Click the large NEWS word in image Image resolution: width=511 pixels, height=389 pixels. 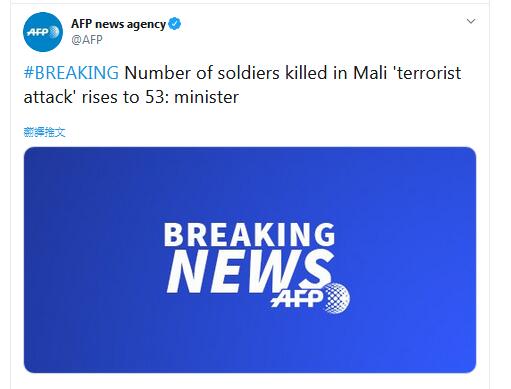pos(250,272)
